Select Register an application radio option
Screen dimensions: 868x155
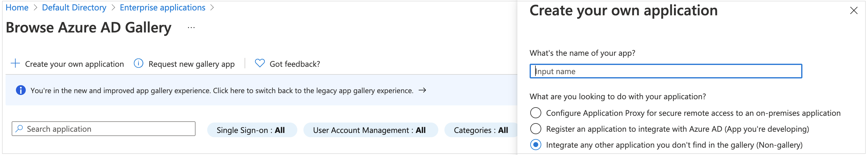[x=535, y=129]
